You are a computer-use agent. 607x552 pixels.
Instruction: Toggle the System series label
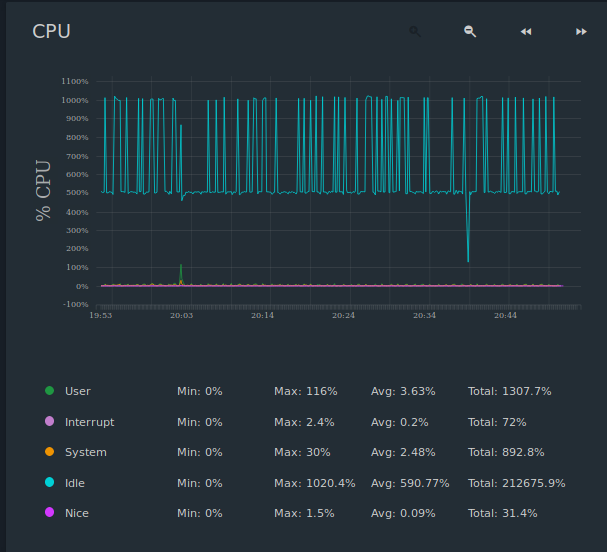click(85, 452)
